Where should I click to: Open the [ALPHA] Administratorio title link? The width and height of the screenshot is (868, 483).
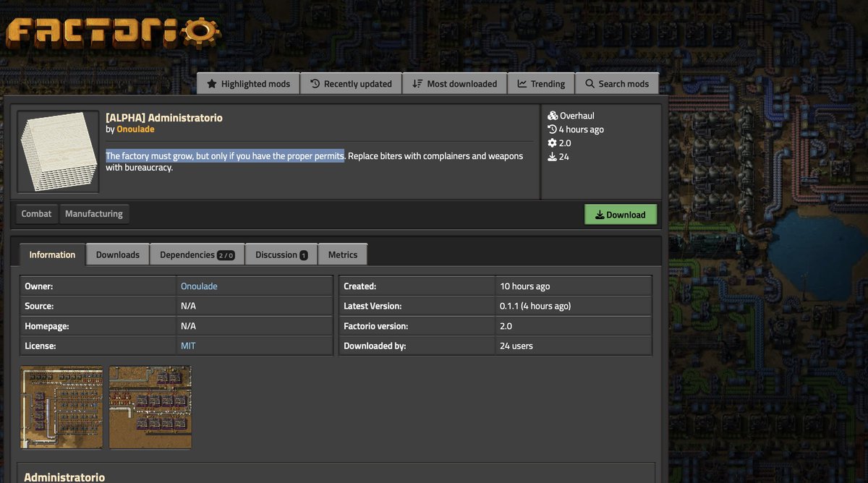coord(164,117)
